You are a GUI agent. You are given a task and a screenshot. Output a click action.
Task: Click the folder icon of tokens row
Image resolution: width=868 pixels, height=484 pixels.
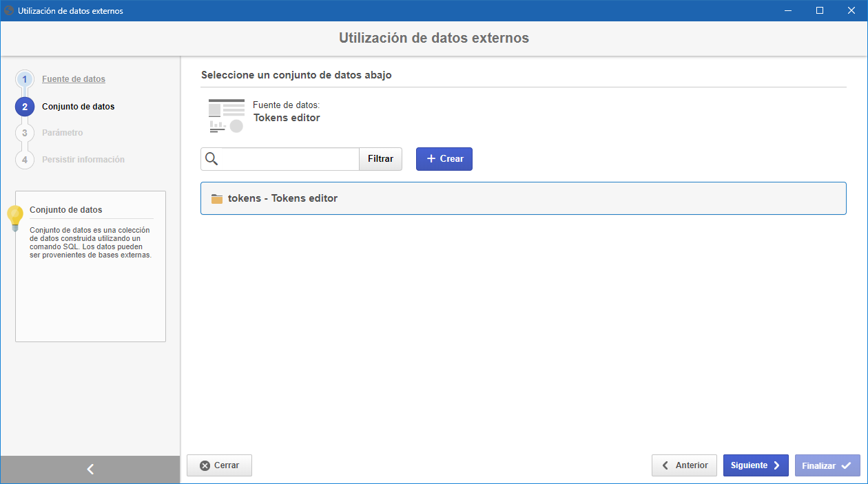coord(217,198)
